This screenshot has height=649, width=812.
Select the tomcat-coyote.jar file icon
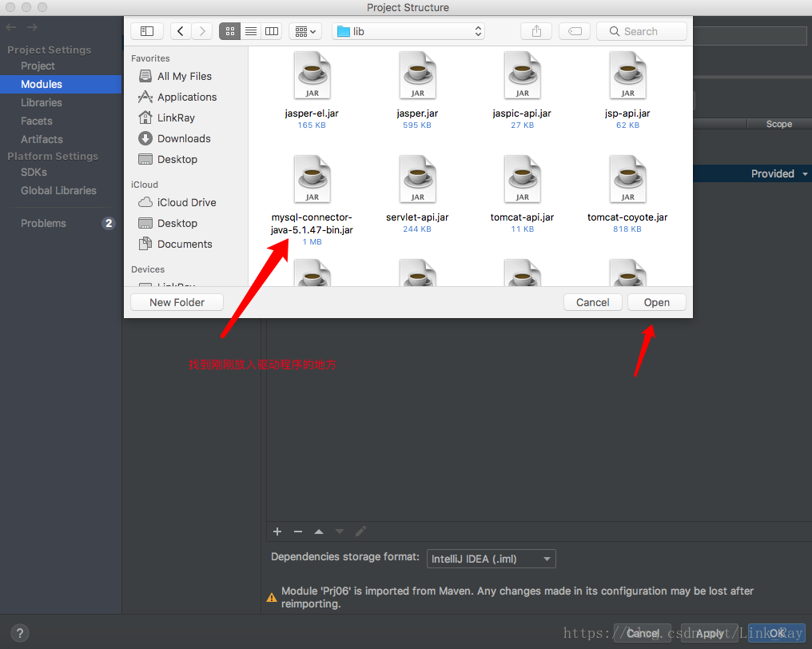627,179
